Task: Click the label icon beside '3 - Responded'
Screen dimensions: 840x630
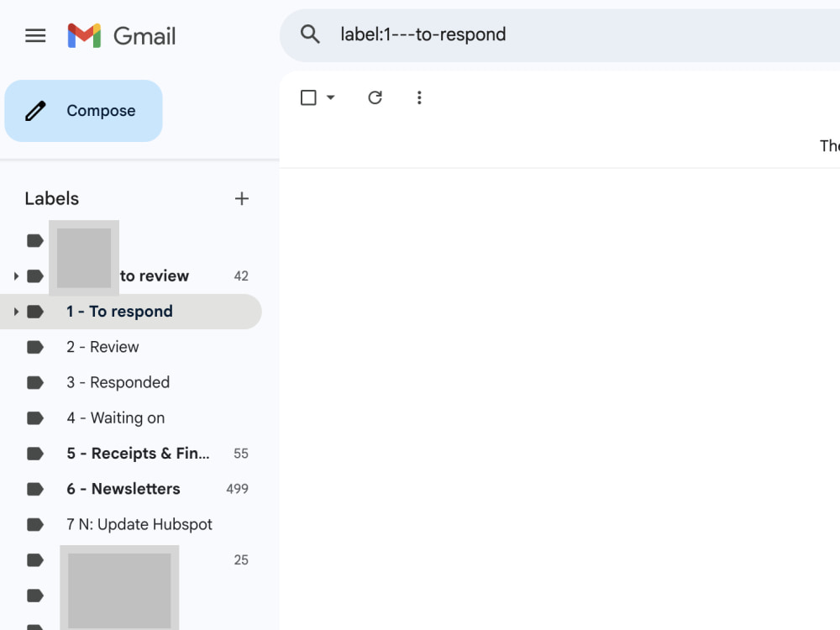Action: click(35, 382)
